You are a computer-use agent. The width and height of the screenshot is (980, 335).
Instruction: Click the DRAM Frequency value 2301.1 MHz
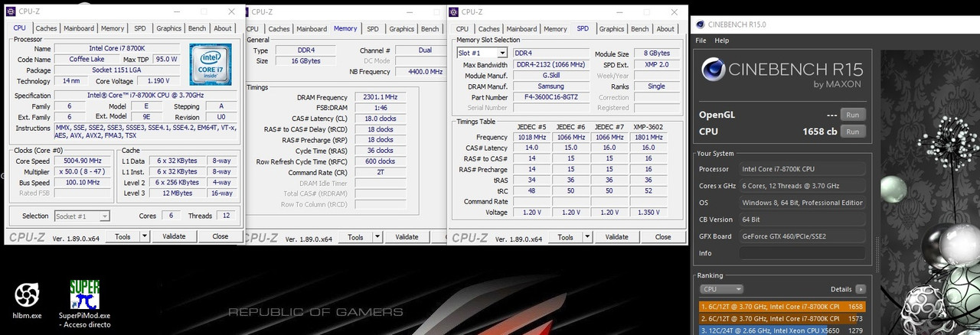[x=381, y=98]
